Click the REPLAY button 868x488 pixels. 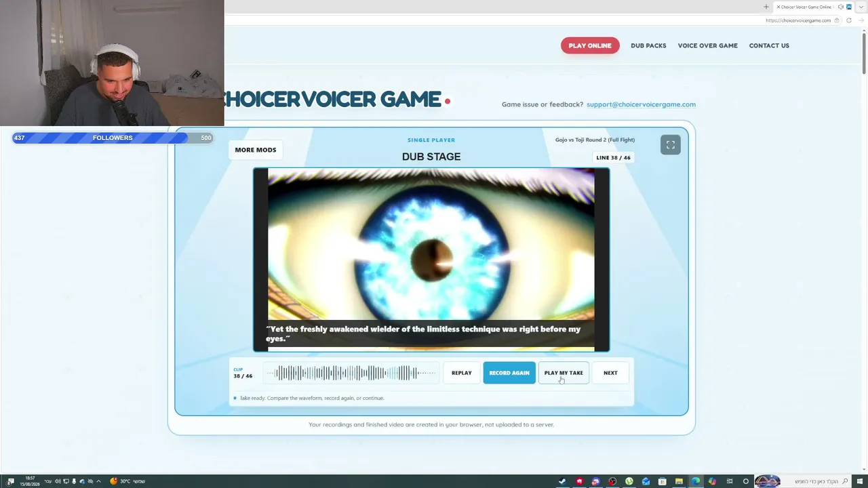(462, 373)
